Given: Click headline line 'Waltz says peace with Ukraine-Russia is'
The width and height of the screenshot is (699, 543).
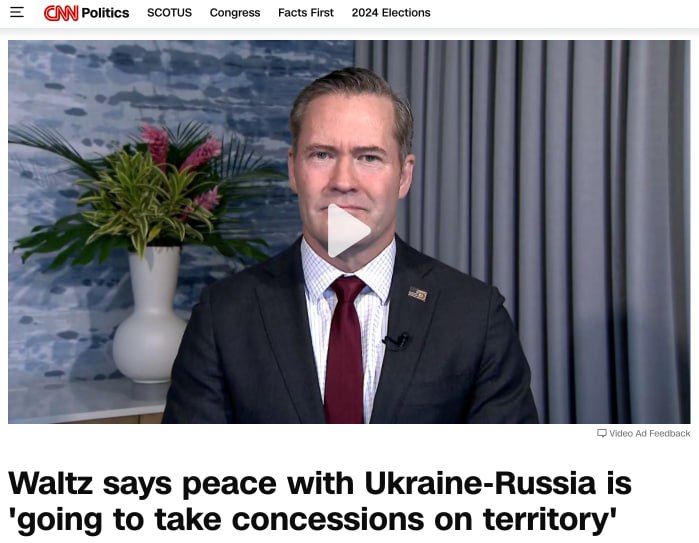Looking at the screenshot, I should [320, 483].
